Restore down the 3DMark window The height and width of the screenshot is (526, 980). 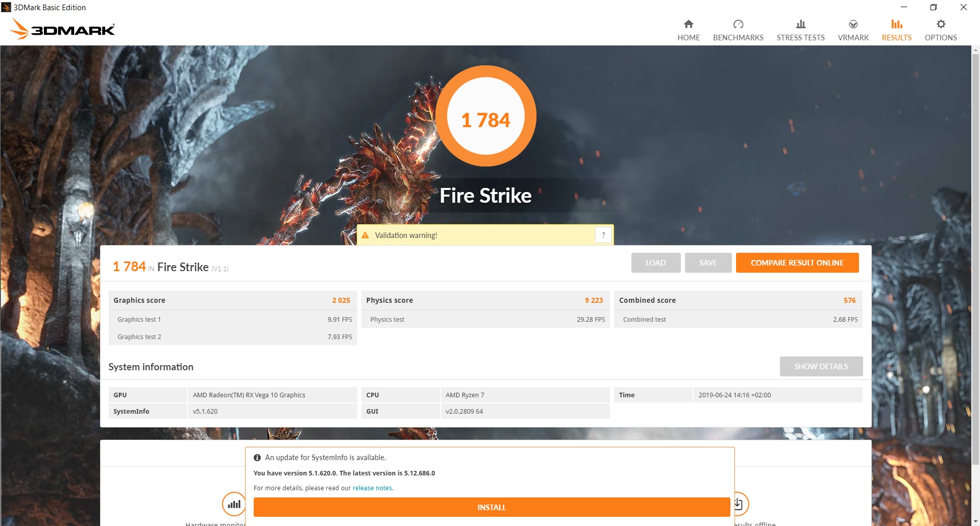(934, 7)
